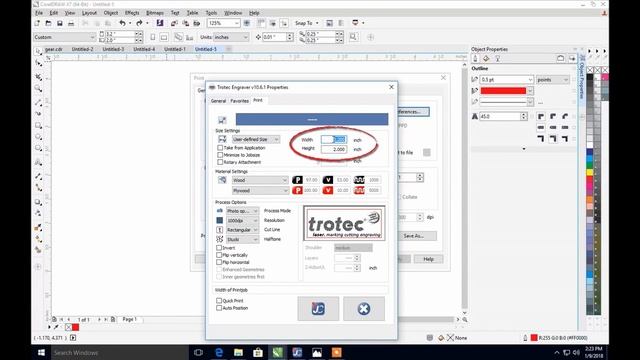Screen dimensions: 640x360
Task: Open the Plywood material dropdown
Action: pyautogui.click(x=260, y=191)
